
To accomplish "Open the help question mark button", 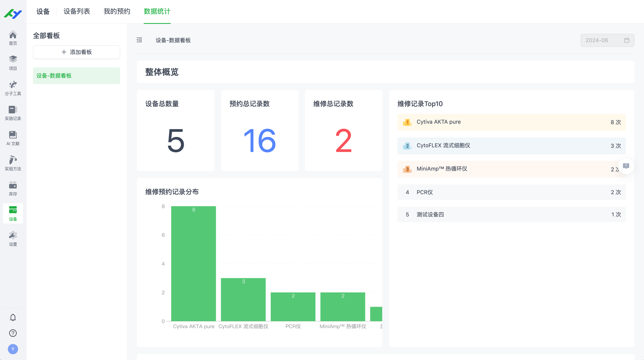I will [x=13, y=333].
